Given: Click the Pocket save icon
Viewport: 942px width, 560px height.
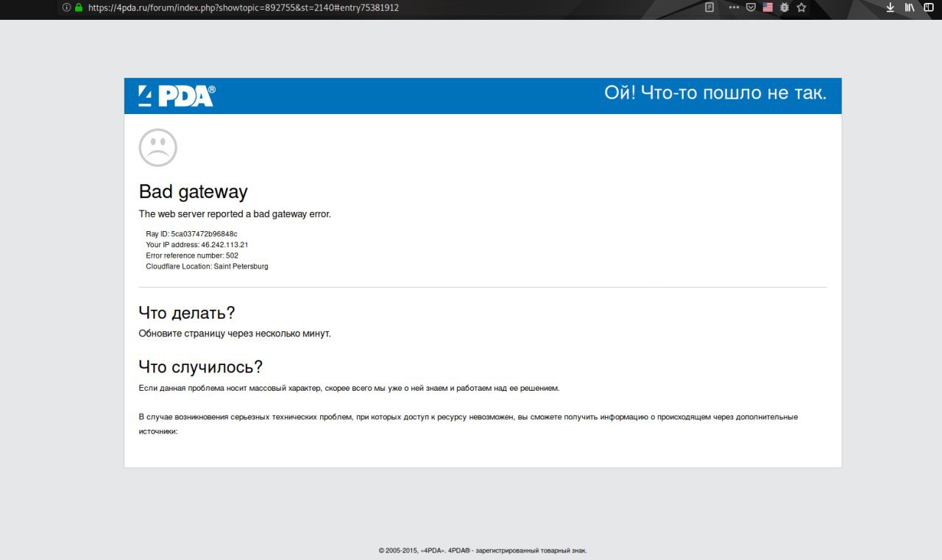Looking at the screenshot, I should (x=751, y=7).
